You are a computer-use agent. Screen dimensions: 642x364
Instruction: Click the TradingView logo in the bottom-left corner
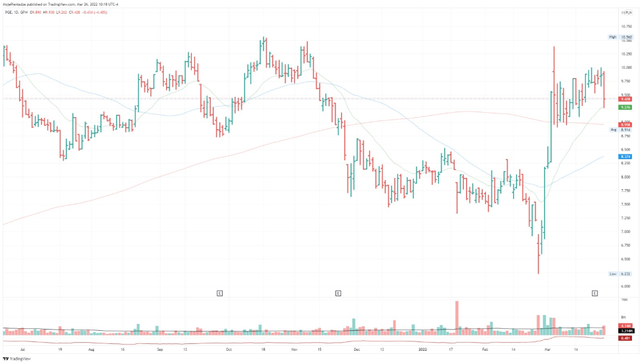click(x=15, y=358)
